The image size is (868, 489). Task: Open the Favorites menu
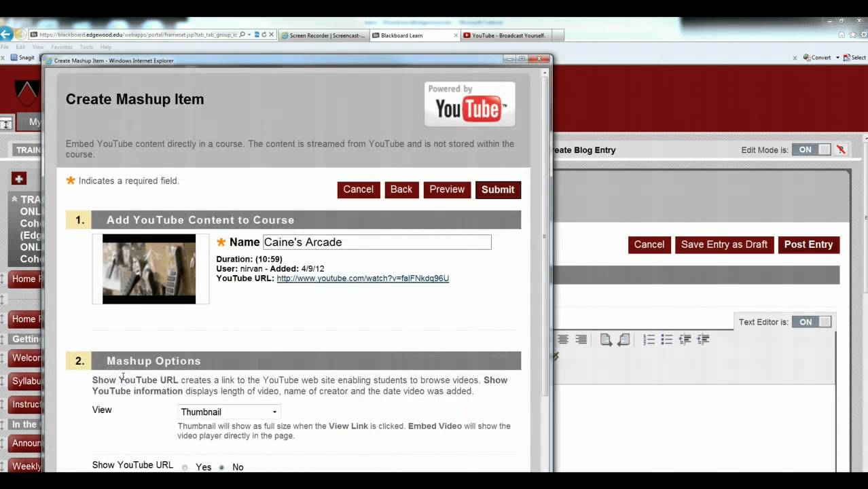pos(62,47)
